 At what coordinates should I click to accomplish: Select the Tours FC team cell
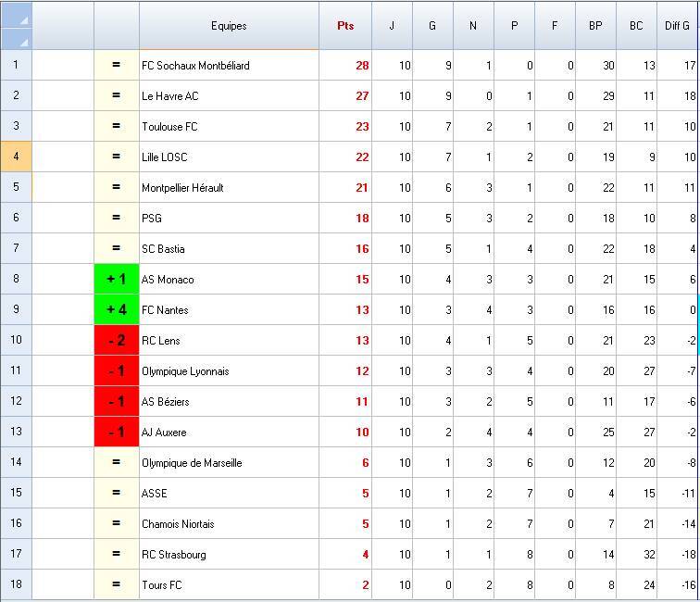[229, 585]
